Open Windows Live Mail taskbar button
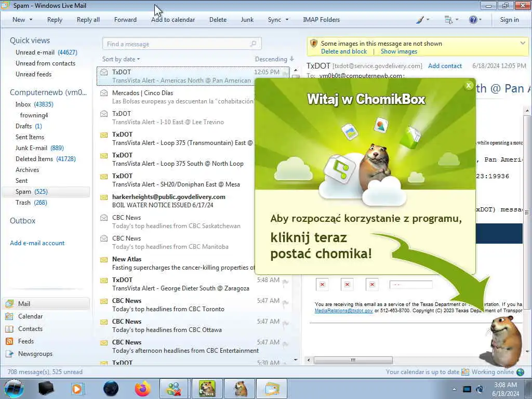532x399 pixels. coord(272,389)
